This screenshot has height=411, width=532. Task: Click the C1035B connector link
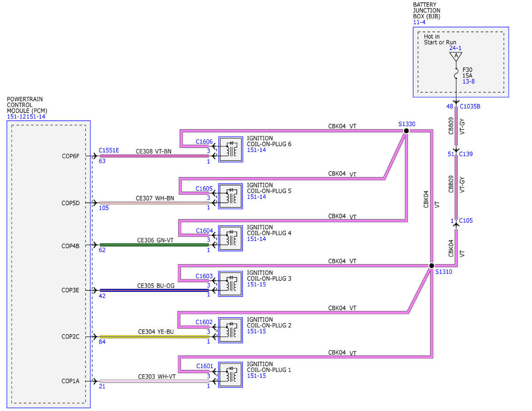[470, 107]
